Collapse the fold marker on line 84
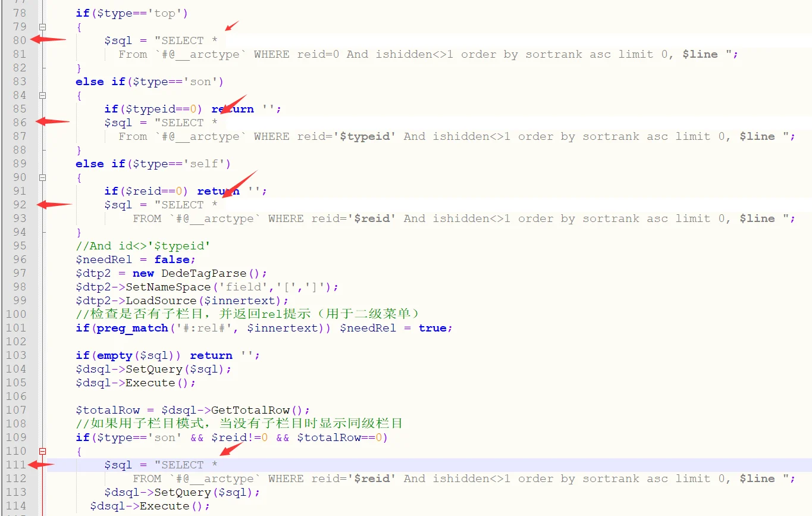 42,95
